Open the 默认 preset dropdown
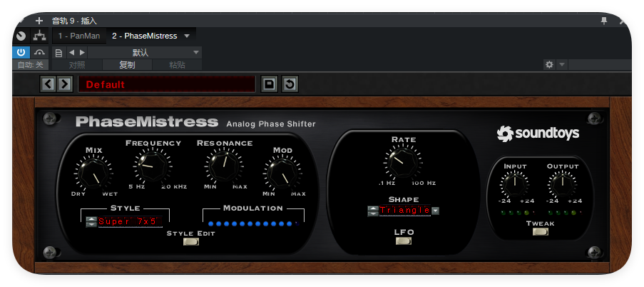644x287 pixels. click(x=144, y=53)
